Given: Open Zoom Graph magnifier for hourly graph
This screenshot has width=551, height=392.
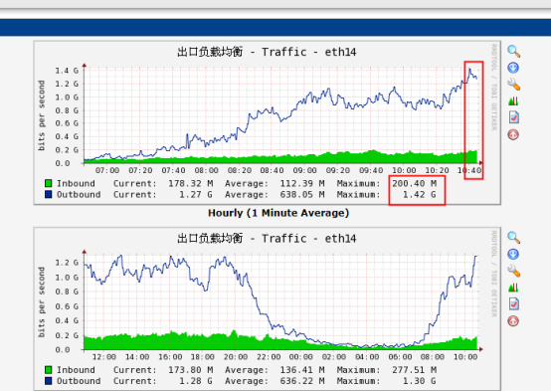Looking at the screenshot, I should coord(514,52).
